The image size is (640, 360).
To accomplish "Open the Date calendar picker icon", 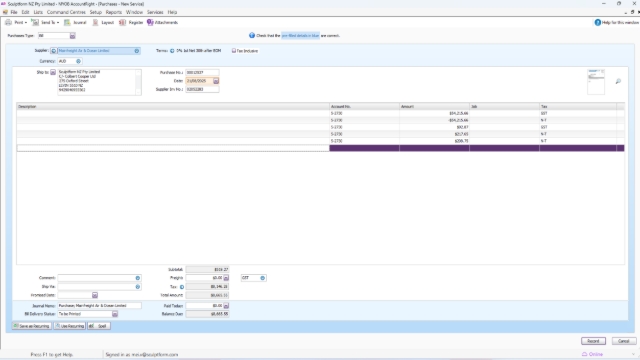I will pyautogui.click(x=216, y=81).
